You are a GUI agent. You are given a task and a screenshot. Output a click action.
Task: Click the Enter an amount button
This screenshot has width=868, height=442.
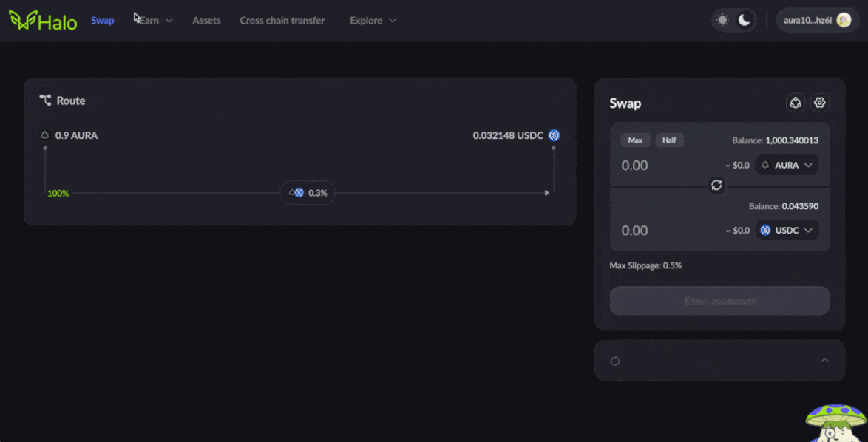(x=719, y=301)
